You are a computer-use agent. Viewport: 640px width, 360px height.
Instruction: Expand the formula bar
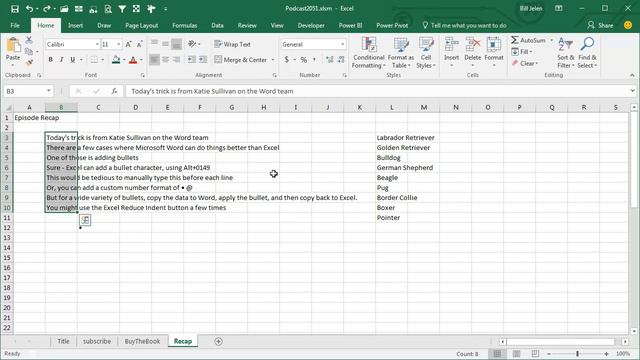tap(632, 91)
